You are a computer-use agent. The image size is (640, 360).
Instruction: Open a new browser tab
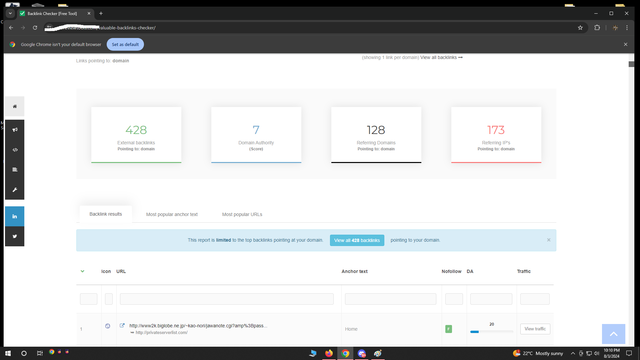(101, 13)
